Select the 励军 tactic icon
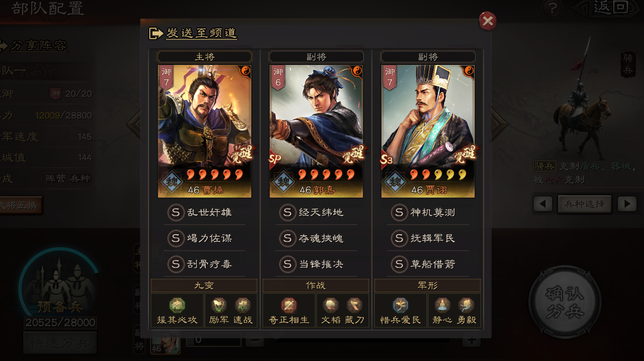The image size is (644, 361). click(x=219, y=305)
